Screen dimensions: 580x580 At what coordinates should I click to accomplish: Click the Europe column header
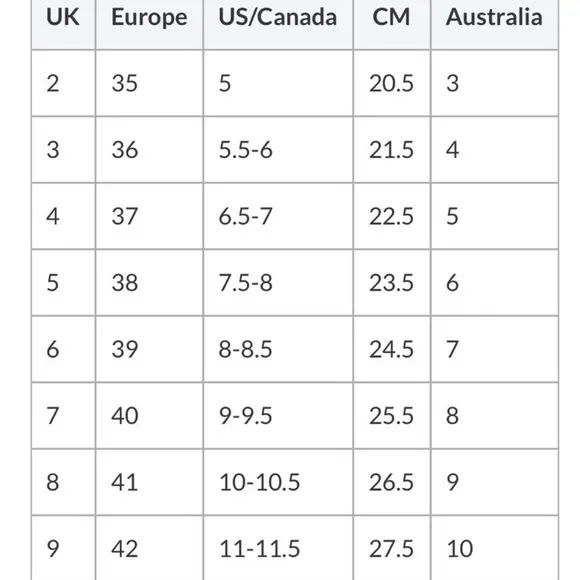pos(149,24)
